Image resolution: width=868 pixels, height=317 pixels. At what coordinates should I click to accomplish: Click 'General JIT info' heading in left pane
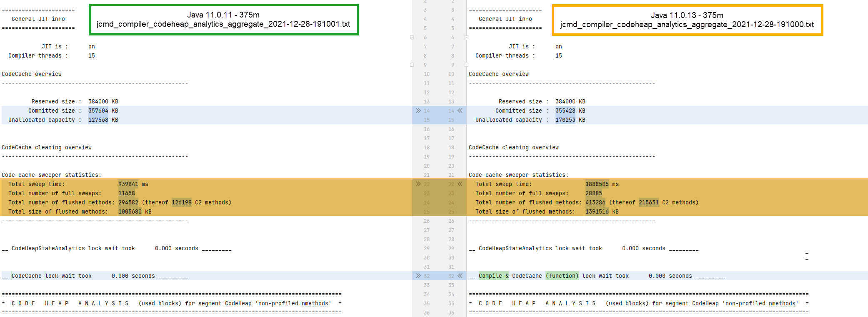point(38,19)
